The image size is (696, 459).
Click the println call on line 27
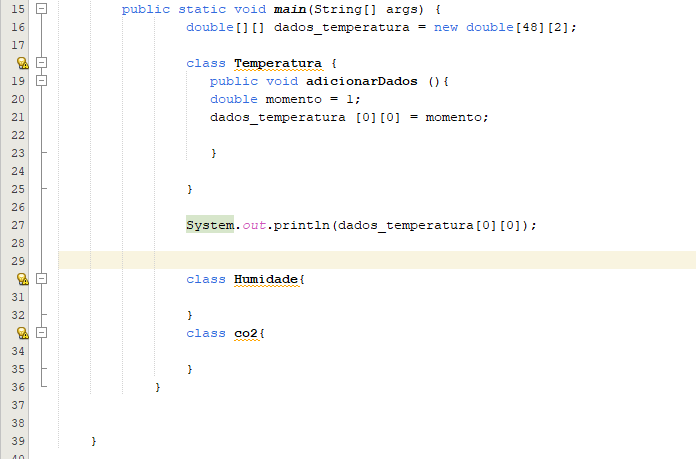301,226
